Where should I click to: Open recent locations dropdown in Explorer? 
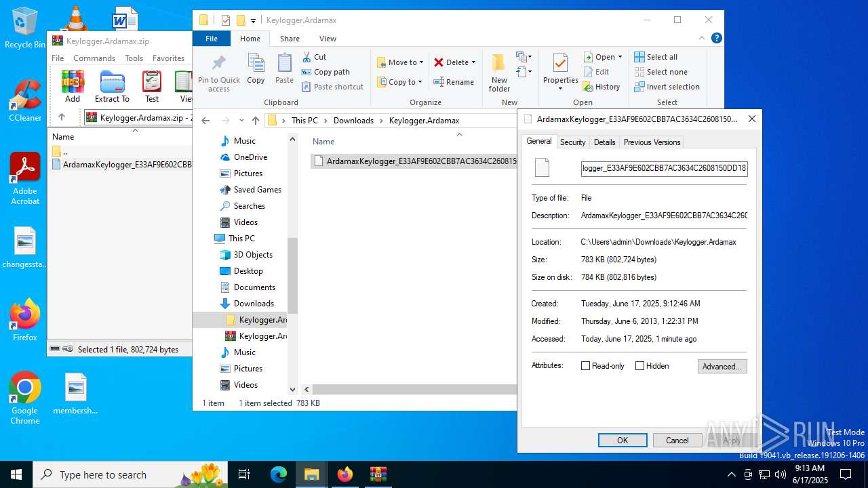click(241, 121)
